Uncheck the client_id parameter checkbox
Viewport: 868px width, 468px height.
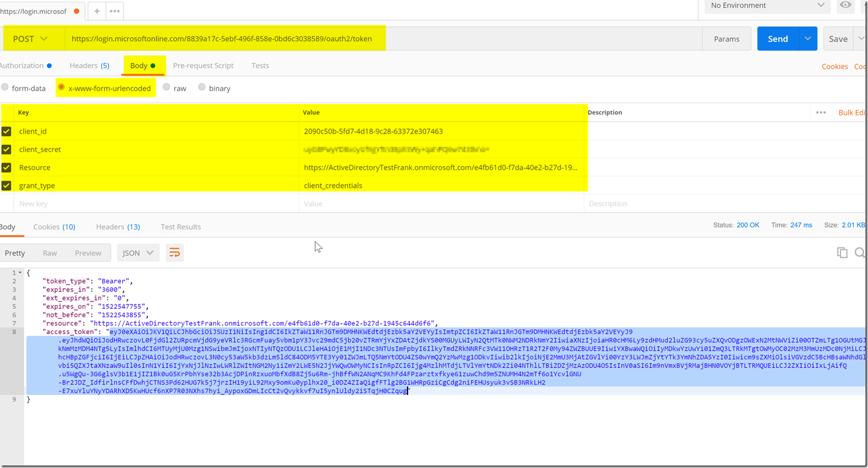click(6, 132)
